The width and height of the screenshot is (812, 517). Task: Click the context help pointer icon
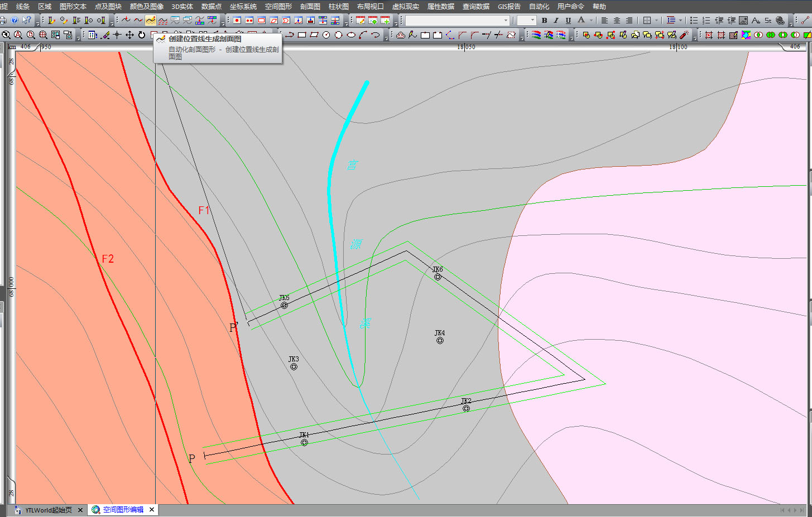click(26, 20)
